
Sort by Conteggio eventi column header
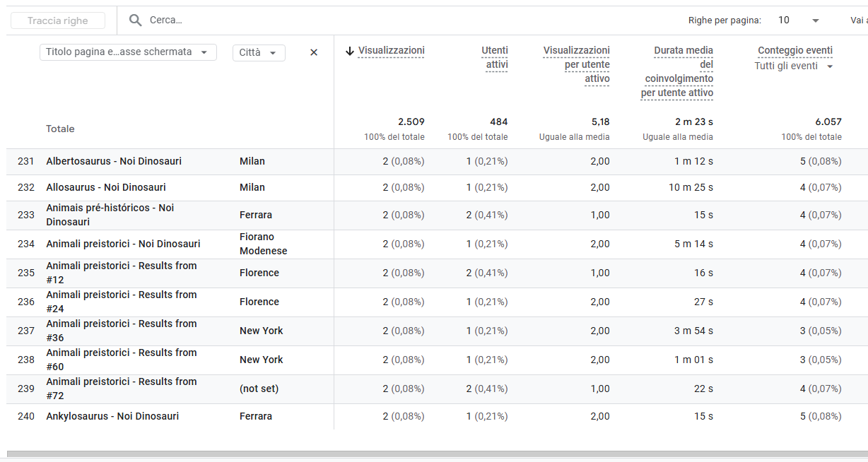coord(795,51)
